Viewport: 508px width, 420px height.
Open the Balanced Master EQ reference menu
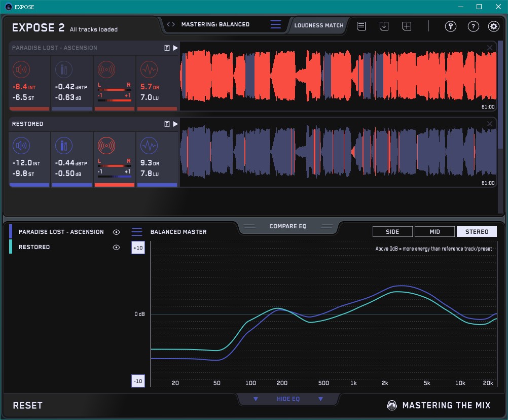point(137,232)
